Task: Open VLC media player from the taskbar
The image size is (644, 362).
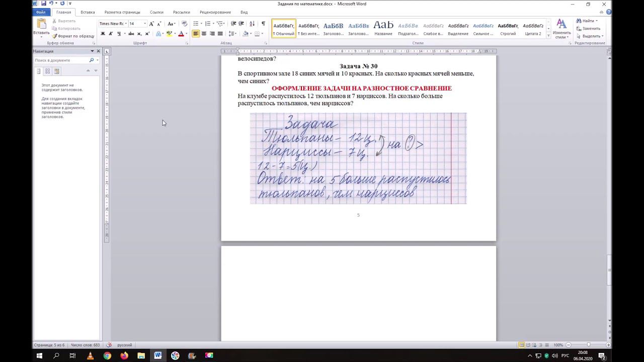Action: [90, 355]
